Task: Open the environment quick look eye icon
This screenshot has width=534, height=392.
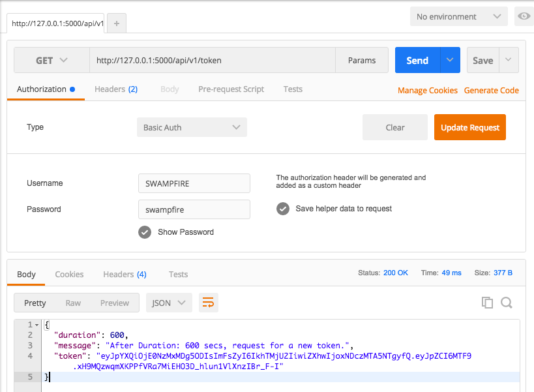Action: (x=524, y=16)
